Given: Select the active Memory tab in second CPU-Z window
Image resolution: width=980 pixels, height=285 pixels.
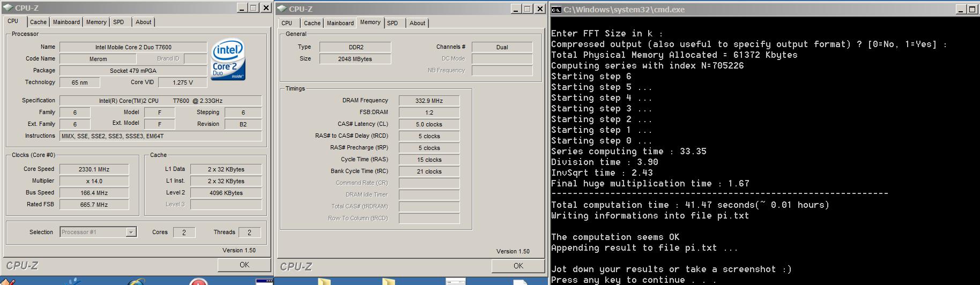Looking at the screenshot, I should [x=370, y=22].
